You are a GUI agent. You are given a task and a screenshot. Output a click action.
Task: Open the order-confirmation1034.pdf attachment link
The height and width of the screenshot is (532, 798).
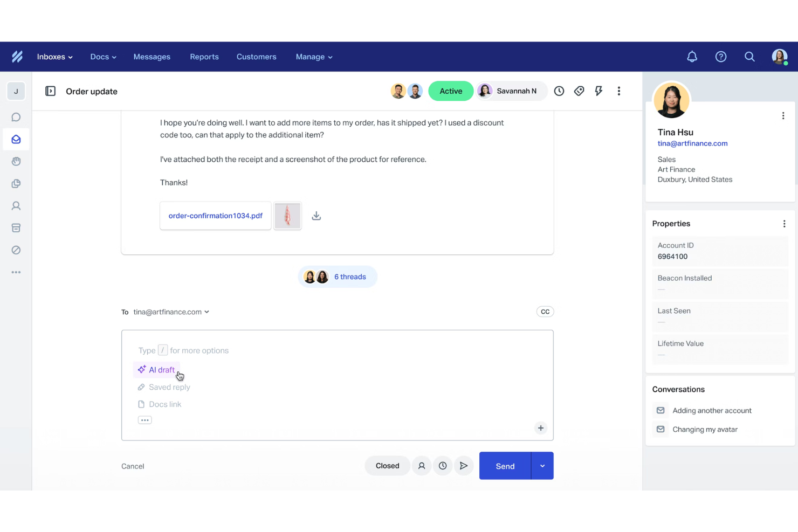click(x=215, y=215)
